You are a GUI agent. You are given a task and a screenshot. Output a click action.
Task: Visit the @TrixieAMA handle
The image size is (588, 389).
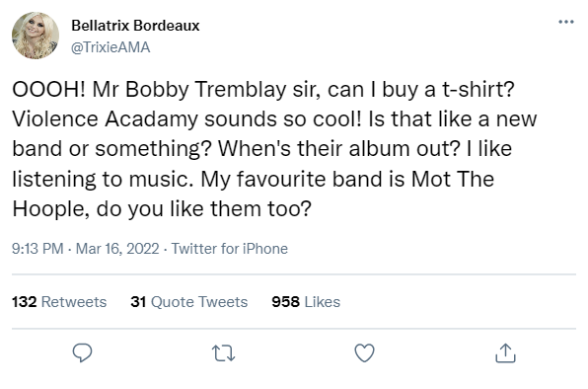110,47
